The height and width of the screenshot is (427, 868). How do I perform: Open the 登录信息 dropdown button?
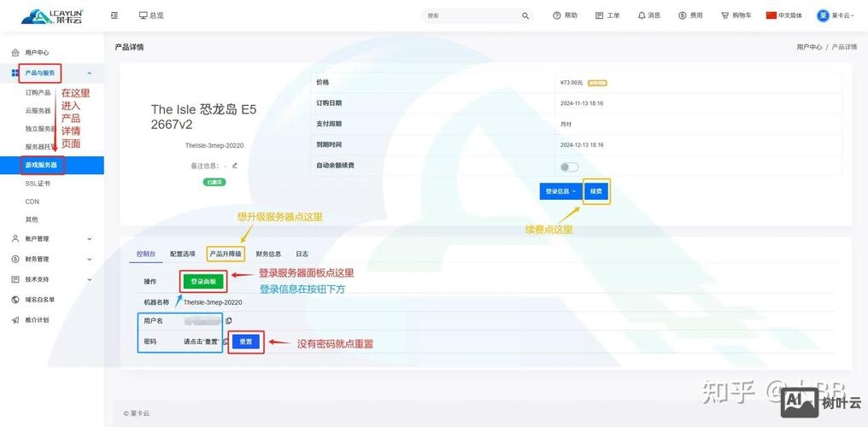[x=560, y=191]
